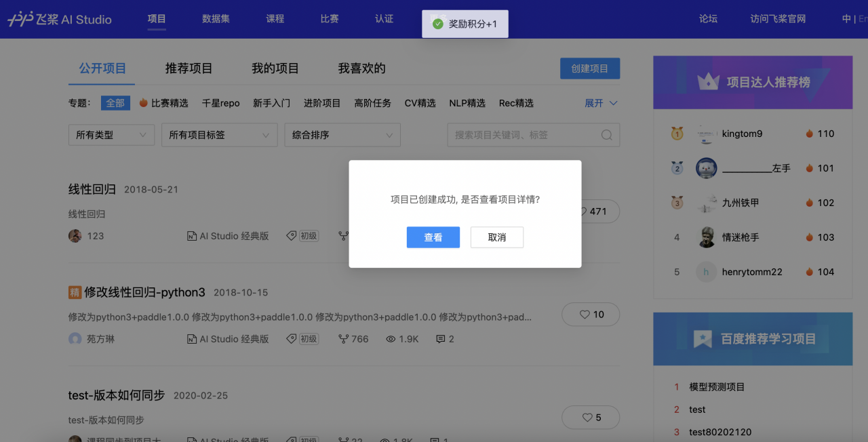Filter by 千星repo topic

(221, 103)
